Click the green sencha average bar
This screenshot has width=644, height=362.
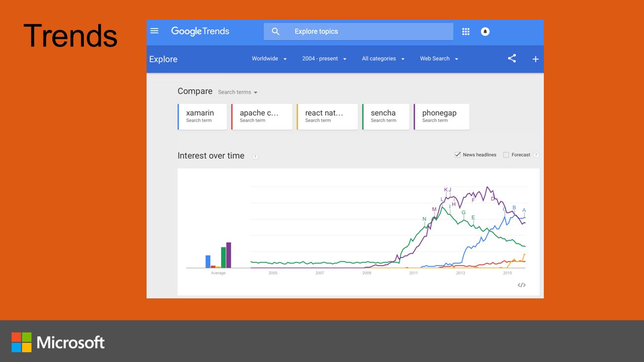[x=224, y=257]
